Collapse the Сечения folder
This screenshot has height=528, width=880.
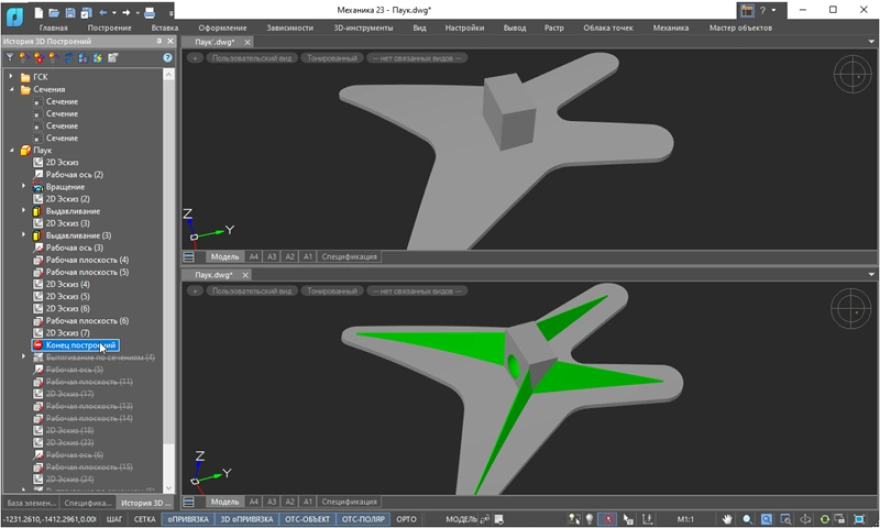click(x=11, y=90)
